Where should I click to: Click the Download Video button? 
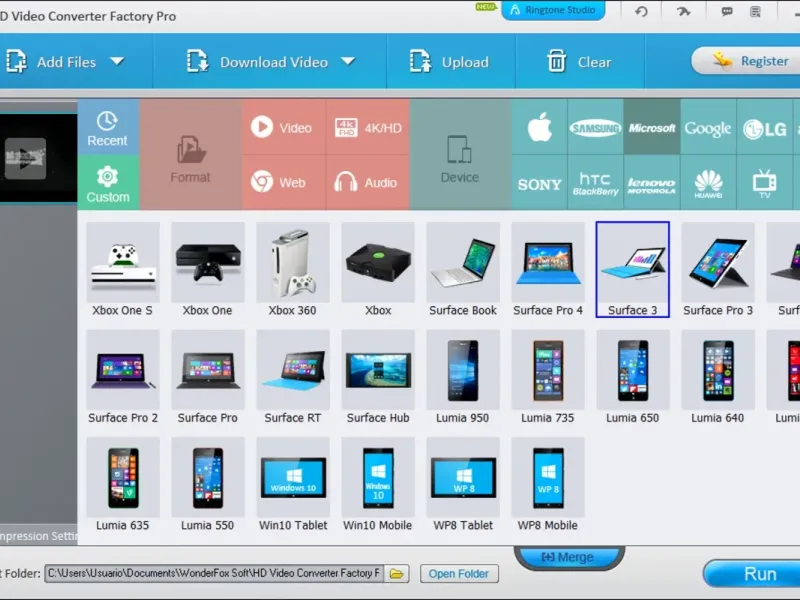pos(258,62)
